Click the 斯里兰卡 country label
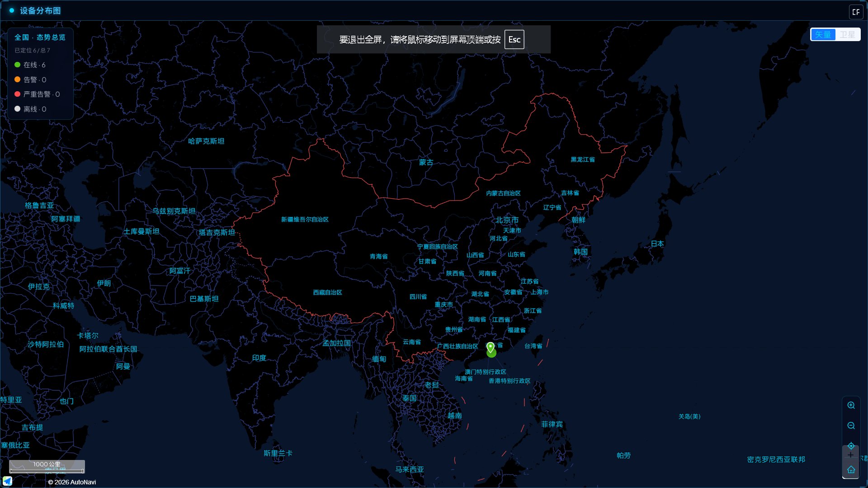 coord(278,453)
